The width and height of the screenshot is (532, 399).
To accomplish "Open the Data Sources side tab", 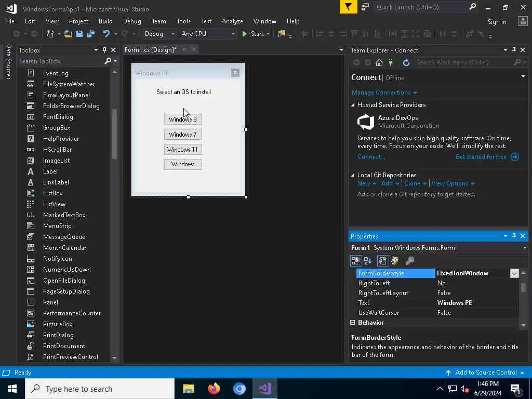I will pyautogui.click(x=8, y=61).
